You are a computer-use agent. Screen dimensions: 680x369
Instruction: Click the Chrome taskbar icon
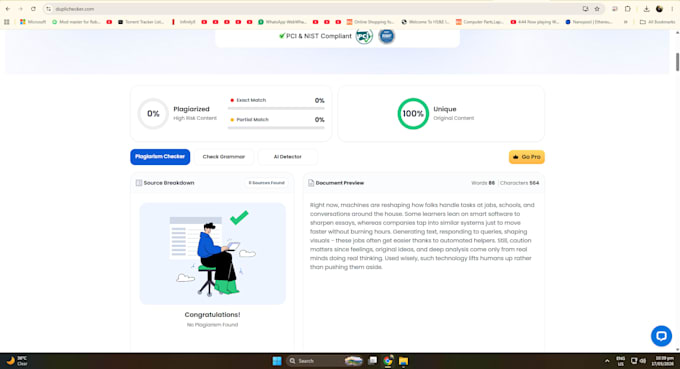(x=388, y=361)
